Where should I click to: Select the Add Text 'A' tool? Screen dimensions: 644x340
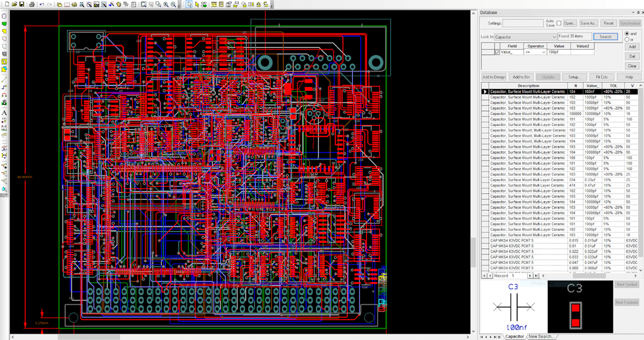pyautogui.click(x=4, y=113)
